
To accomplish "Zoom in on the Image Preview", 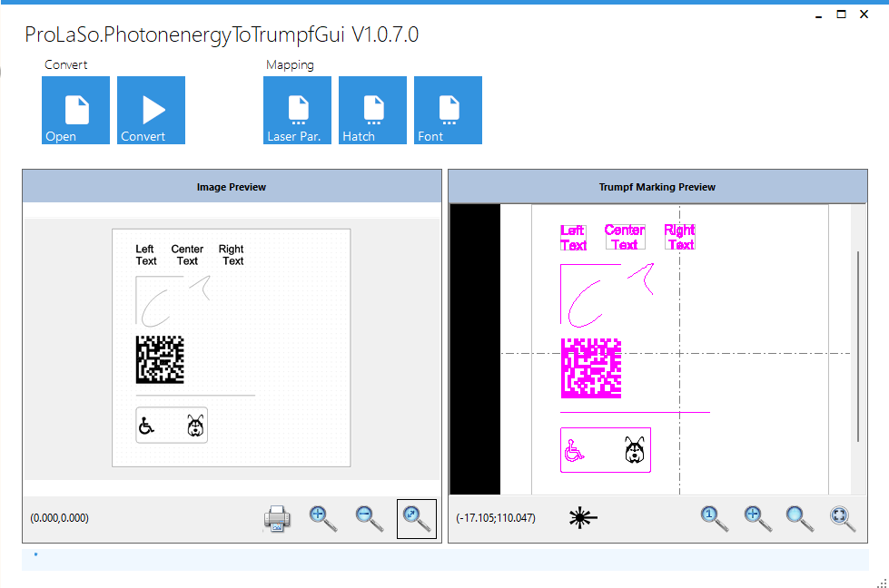I will 322,518.
